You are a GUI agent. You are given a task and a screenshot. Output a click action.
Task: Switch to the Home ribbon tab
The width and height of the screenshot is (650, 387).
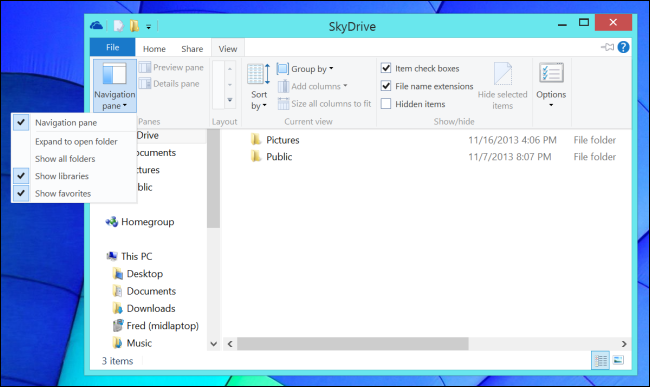(154, 48)
